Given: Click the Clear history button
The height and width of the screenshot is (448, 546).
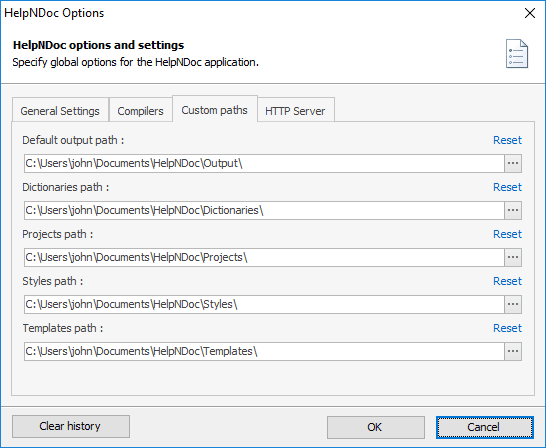Looking at the screenshot, I should [71, 426].
